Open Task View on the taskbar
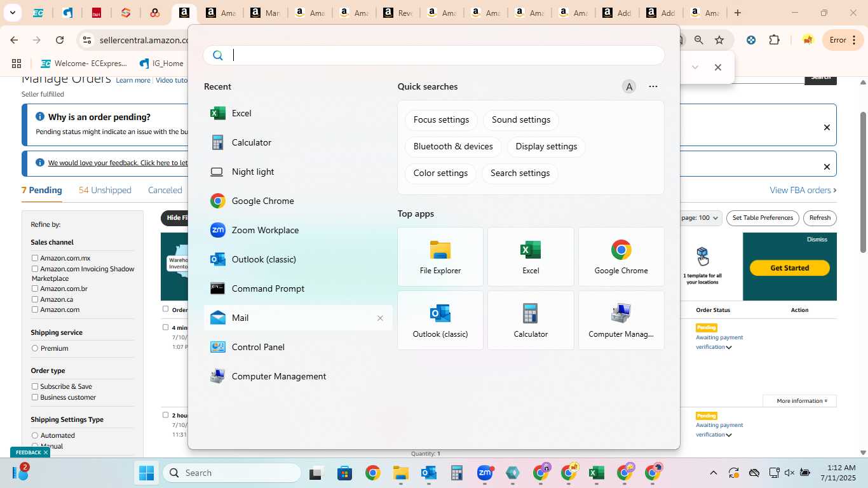The width and height of the screenshot is (868, 488). coord(316,473)
